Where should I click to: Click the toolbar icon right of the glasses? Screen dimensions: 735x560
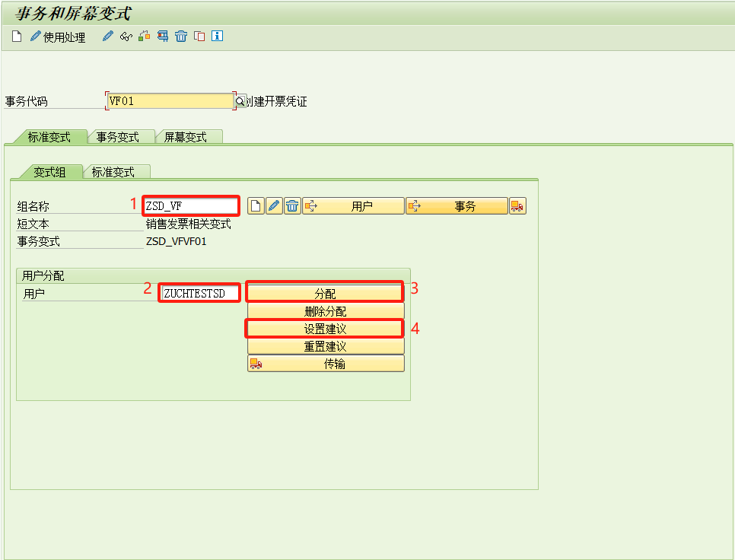click(x=145, y=36)
